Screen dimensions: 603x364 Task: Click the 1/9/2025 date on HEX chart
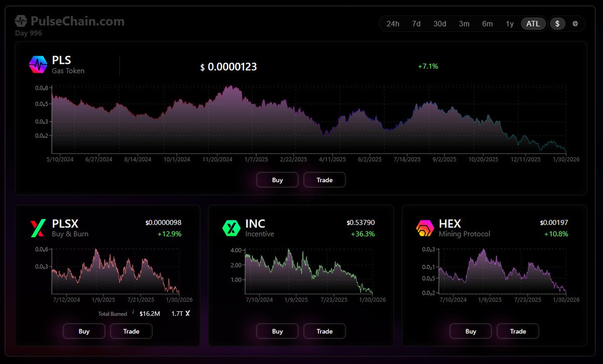pyautogui.click(x=489, y=300)
